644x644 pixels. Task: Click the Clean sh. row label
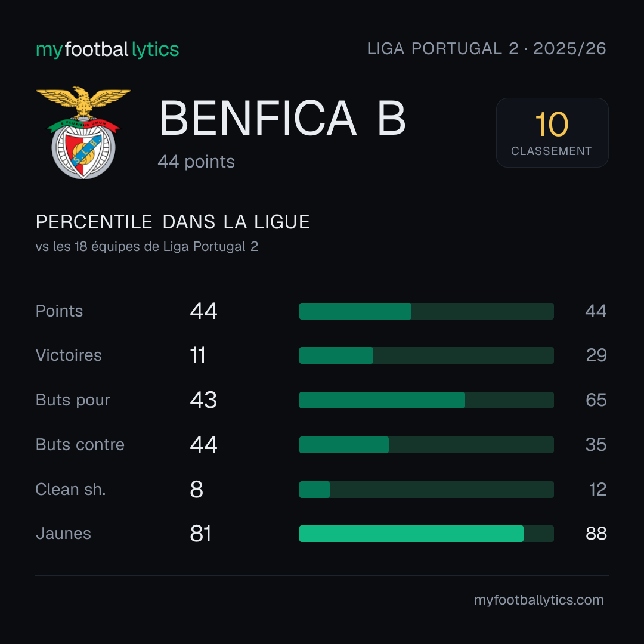(70, 490)
